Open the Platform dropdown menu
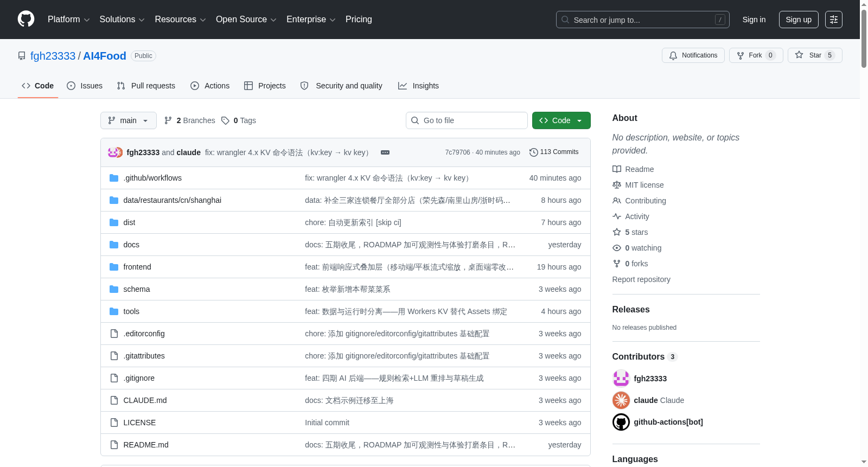Viewport: 868px width, 467px height. point(69,20)
